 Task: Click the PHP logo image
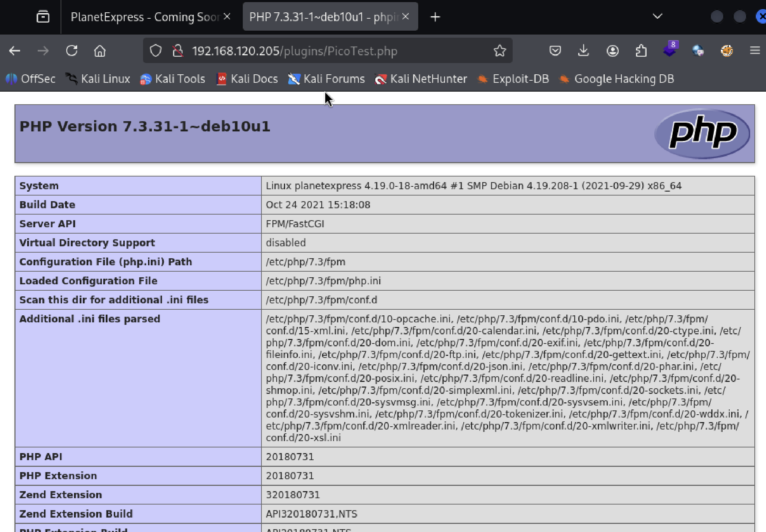click(x=702, y=134)
